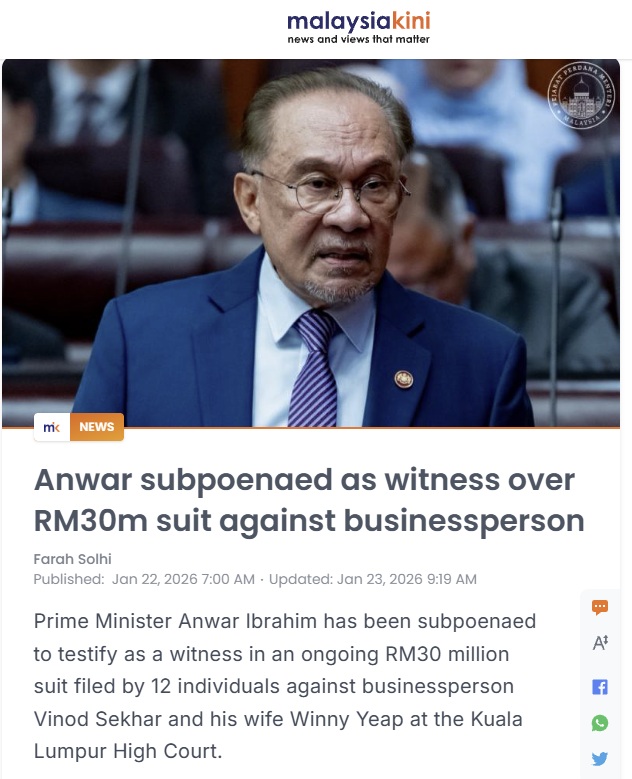Share article via Facebook icon
Image resolution: width=632 pixels, height=779 pixels.
[x=600, y=687]
